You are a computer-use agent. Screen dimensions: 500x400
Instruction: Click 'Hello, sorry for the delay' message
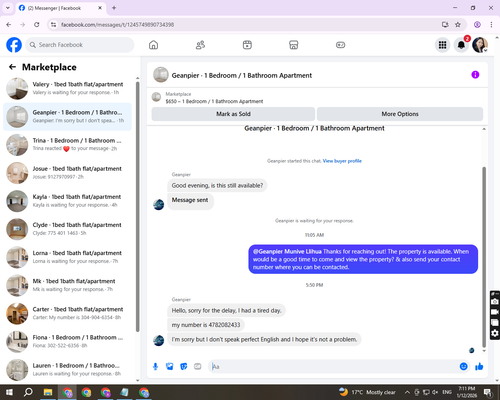(x=226, y=310)
